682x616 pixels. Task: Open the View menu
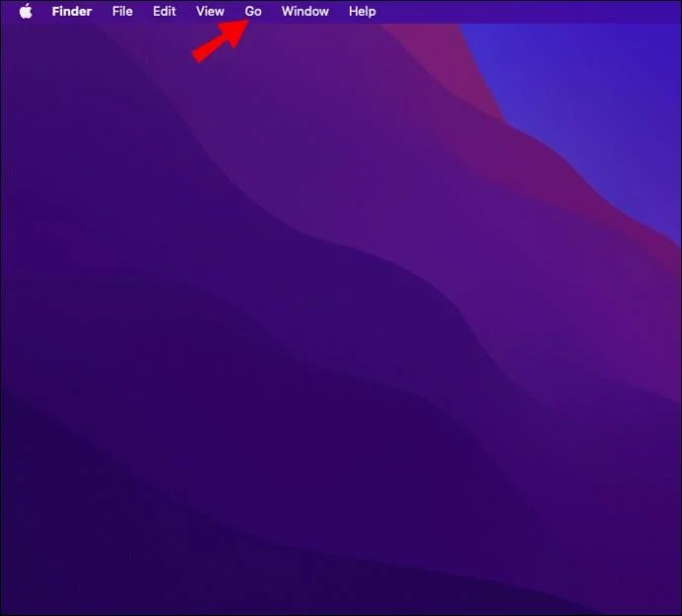pyautogui.click(x=211, y=11)
